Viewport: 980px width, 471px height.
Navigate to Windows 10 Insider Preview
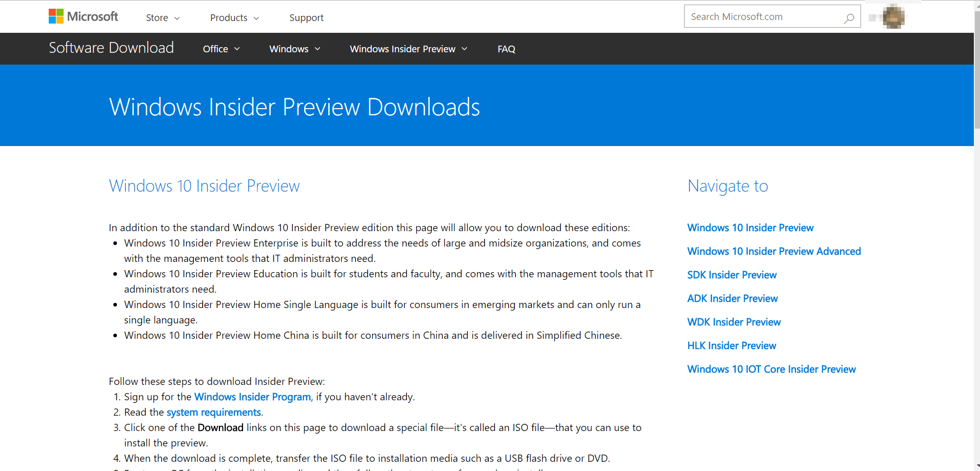pyautogui.click(x=750, y=228)
